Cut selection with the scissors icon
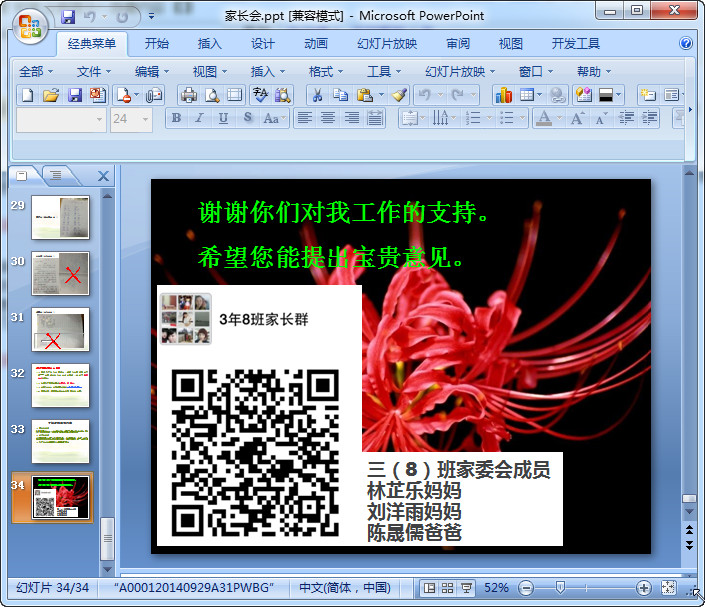The height and width of the screenshot is (607, 705). [x=317, y=95]
